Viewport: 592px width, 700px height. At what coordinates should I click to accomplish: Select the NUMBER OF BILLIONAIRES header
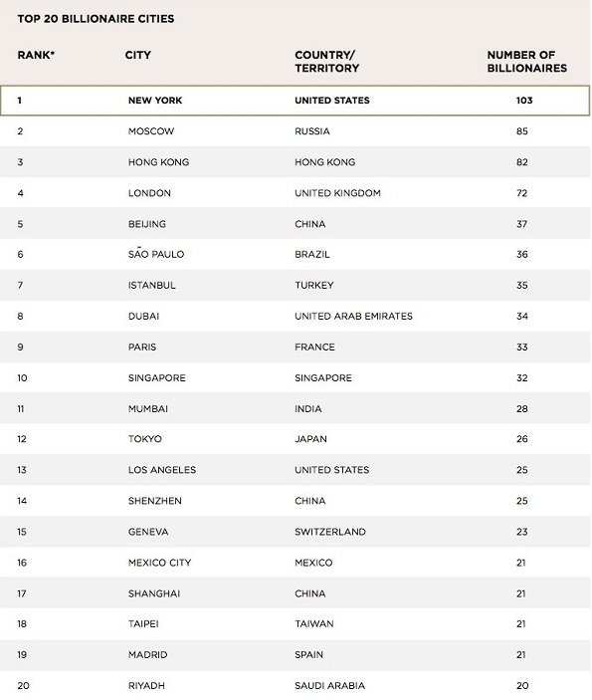tap(527, 62)
